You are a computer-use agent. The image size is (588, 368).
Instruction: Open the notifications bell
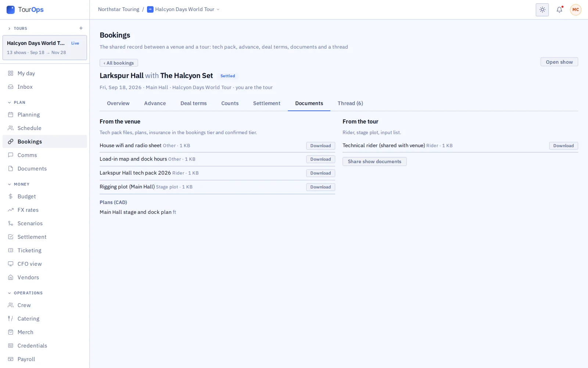point(559,10)
